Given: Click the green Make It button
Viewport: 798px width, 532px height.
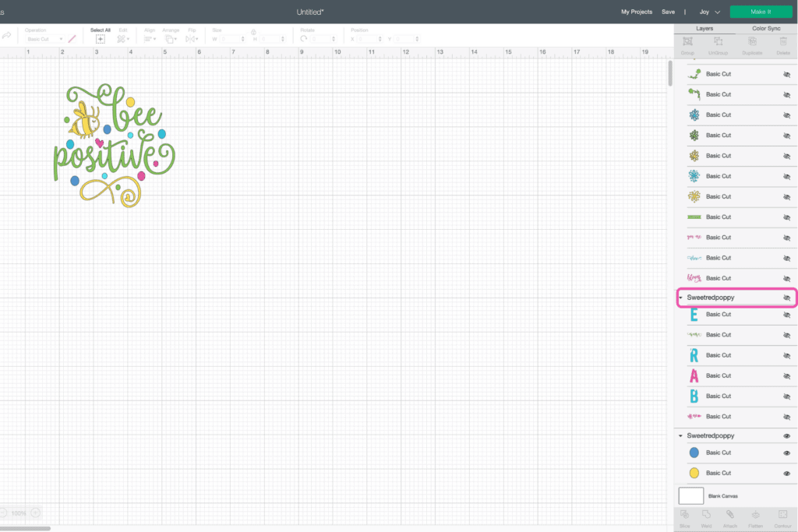Looking at the screenshot, I should (761, 12).
